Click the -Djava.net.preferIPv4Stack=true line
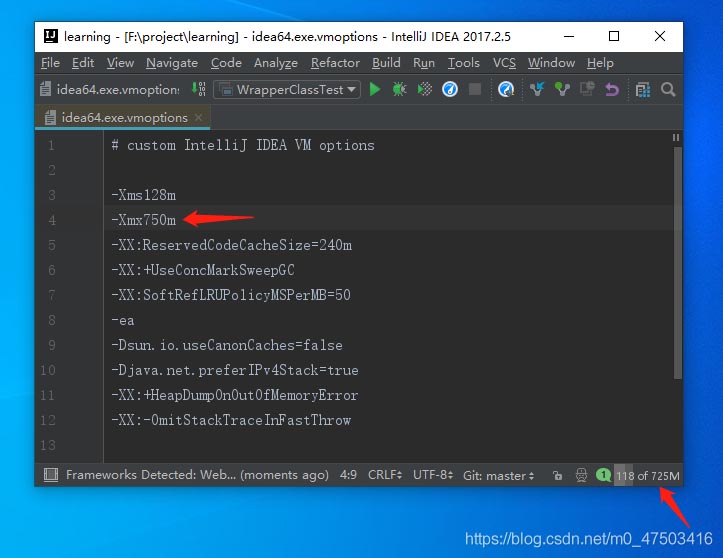 [235, 370]
